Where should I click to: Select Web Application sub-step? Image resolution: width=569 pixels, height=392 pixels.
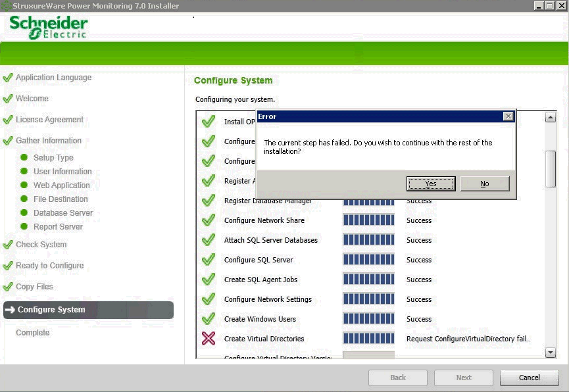click(x=62, y=185)
